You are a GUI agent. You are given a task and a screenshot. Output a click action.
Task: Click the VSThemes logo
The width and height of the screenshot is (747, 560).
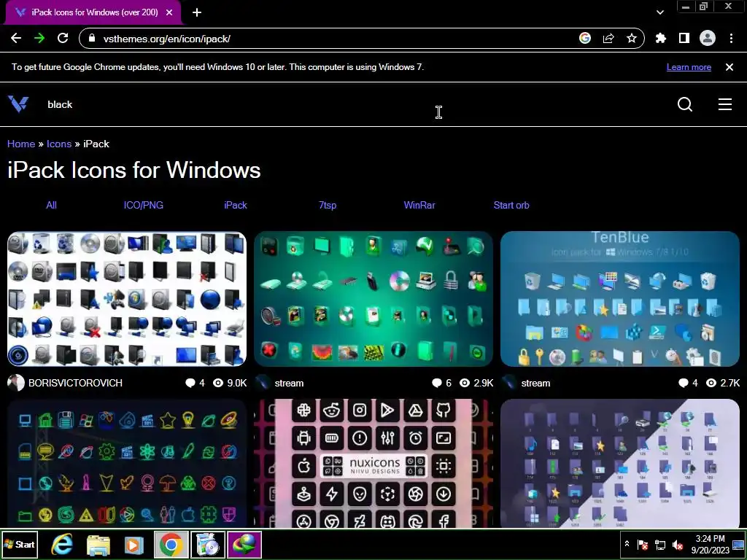tap(18, 104)
